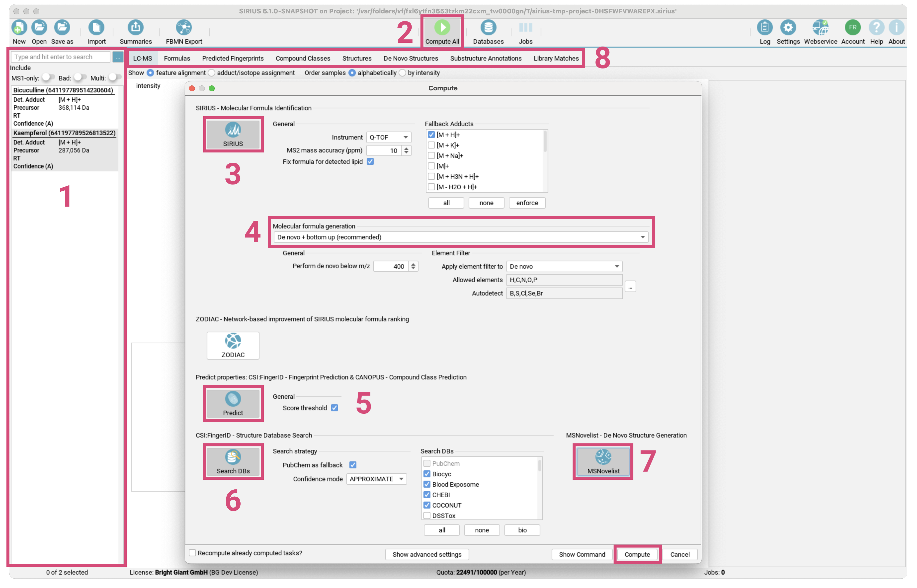Click the Webservice icon
917x588 pixels.
pos(820,28)
